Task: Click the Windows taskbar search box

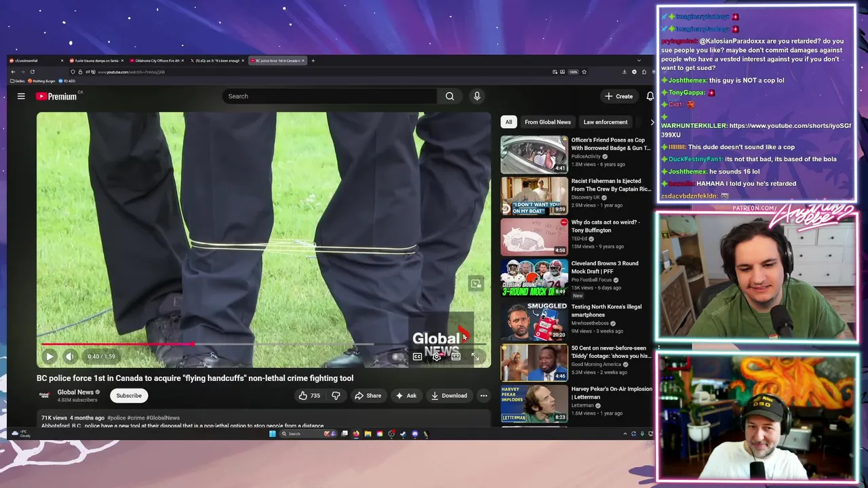Action: coord(307,434)
